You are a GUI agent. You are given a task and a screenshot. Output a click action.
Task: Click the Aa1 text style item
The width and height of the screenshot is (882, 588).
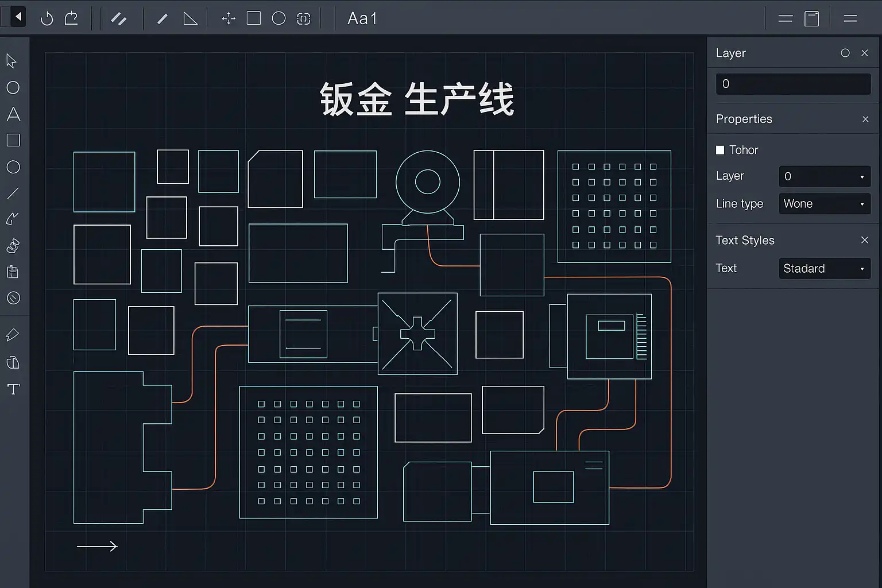click(x=362, y=18)
